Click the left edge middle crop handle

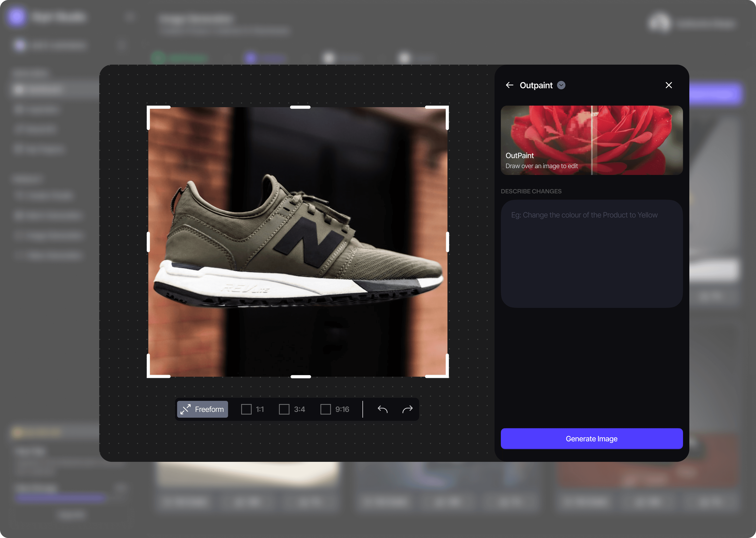coord(148,242)
